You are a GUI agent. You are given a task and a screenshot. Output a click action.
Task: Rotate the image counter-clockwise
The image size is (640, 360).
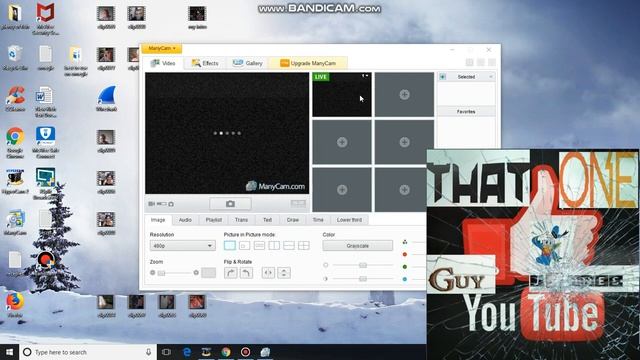[246, 273]
